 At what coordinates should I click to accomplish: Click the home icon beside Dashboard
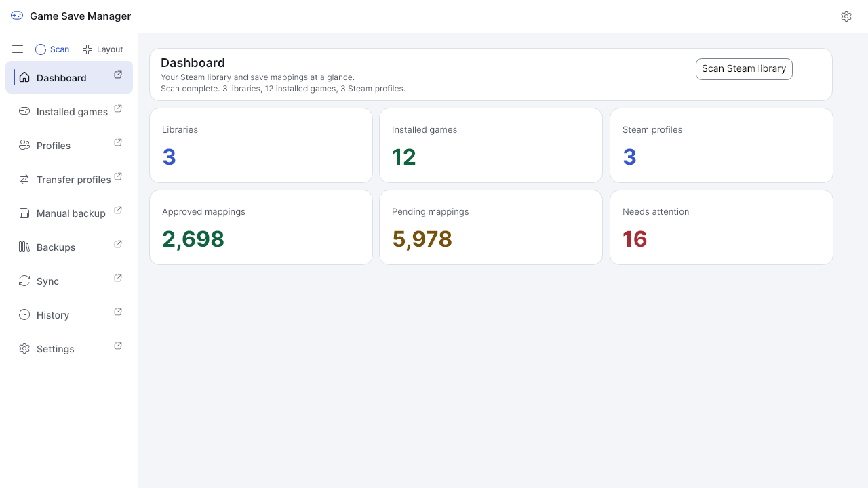24,77
